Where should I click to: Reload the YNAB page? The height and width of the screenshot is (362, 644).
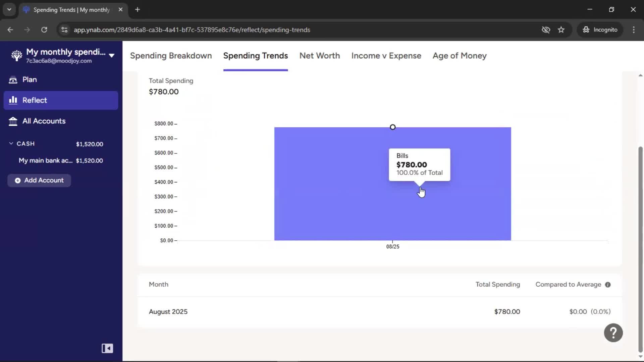pos(44,30)
